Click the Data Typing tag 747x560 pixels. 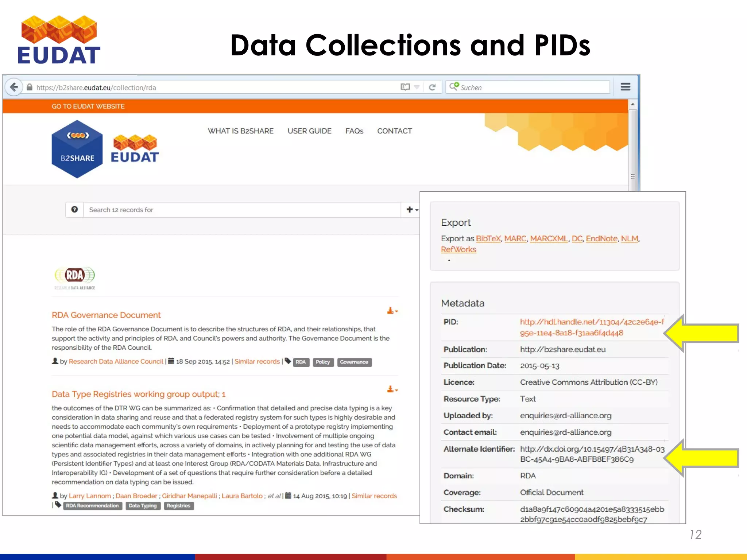[143, 506]
